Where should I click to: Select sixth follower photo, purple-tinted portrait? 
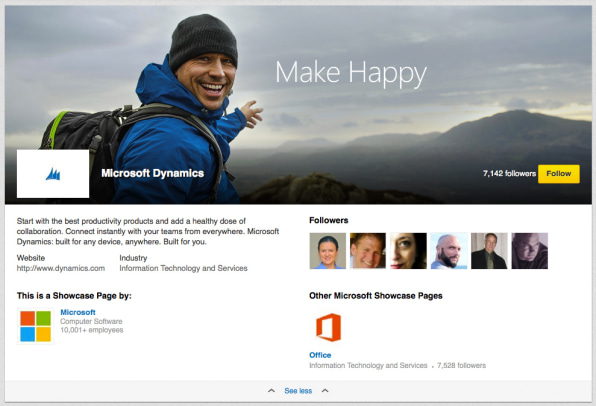click(530, 251)
